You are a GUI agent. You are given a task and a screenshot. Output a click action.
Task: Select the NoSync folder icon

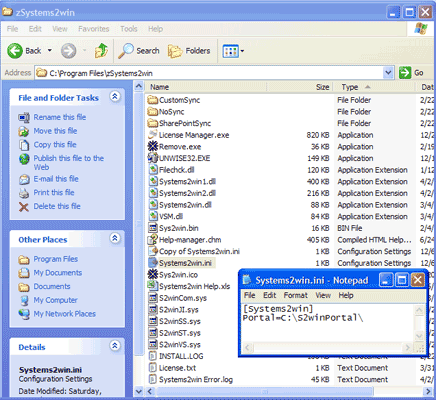click(153, 111)
